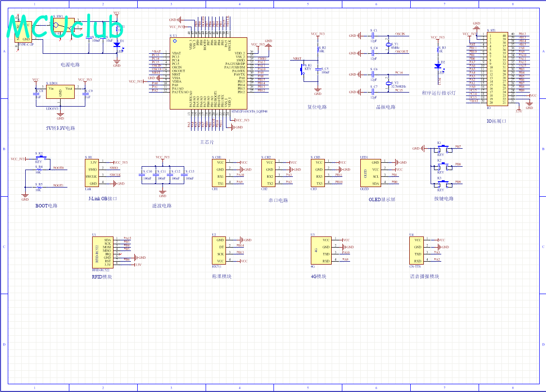Screen dimensions: 546x392
Task: Click the 'LDO3V3' part label
Action: coord(52,109)
